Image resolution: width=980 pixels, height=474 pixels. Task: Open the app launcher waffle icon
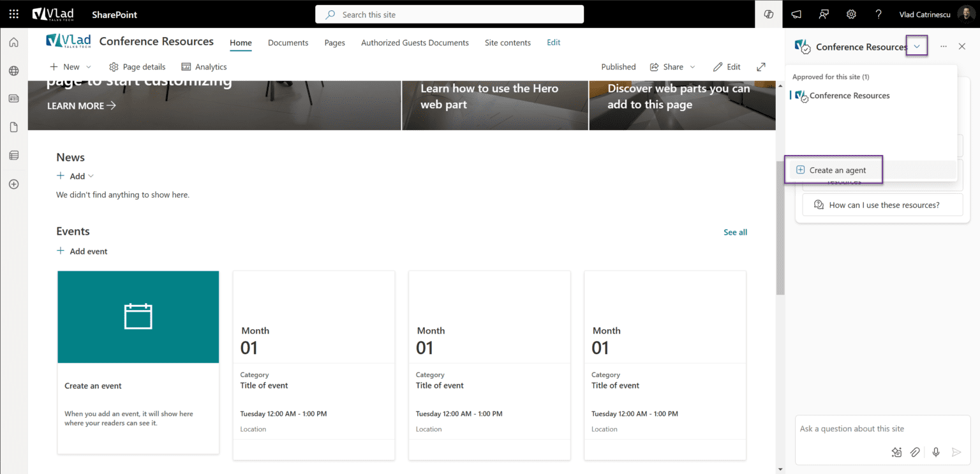(x=13, y=14)
